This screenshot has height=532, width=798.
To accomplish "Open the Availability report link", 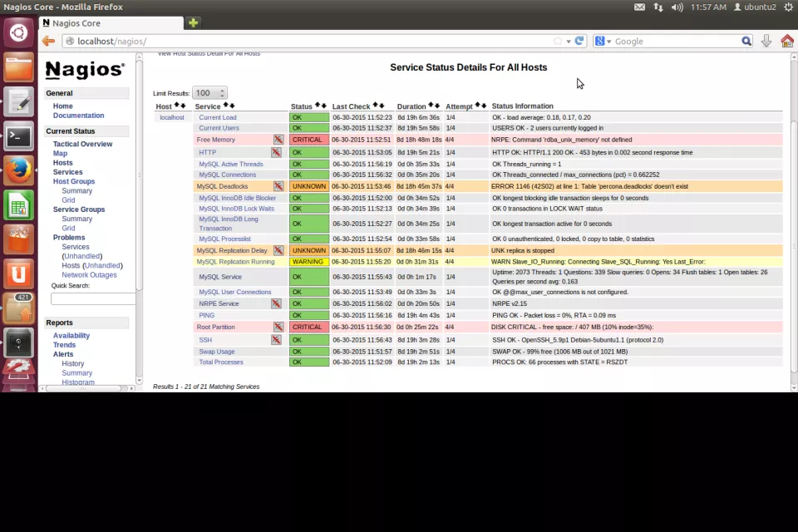I will pos(71,336).
